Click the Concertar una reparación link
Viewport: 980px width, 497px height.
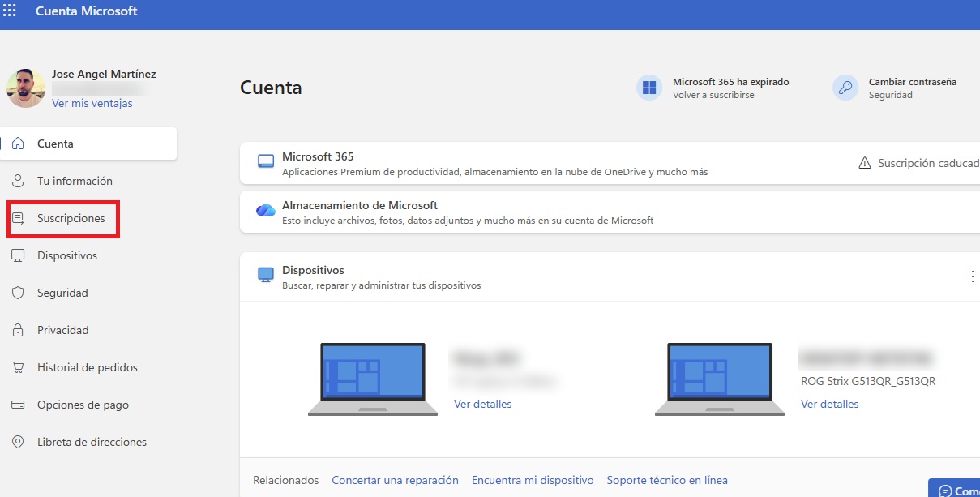(x=395, y=480)
